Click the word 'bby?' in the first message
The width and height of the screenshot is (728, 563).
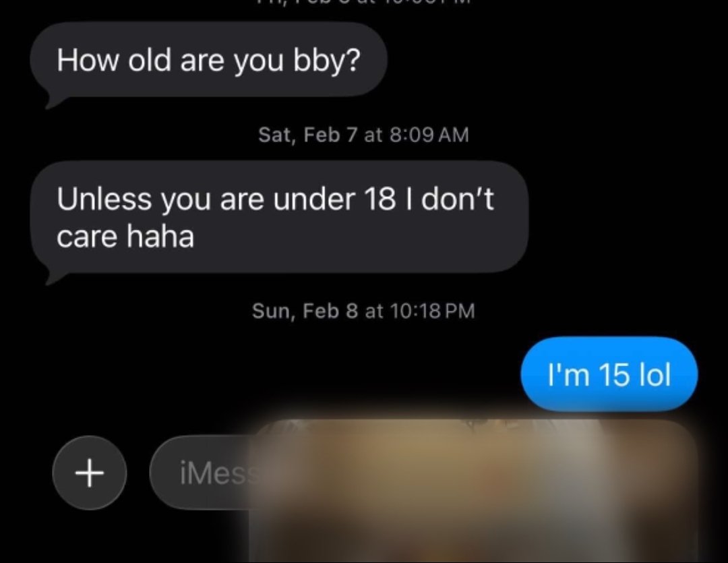point(327,61)
